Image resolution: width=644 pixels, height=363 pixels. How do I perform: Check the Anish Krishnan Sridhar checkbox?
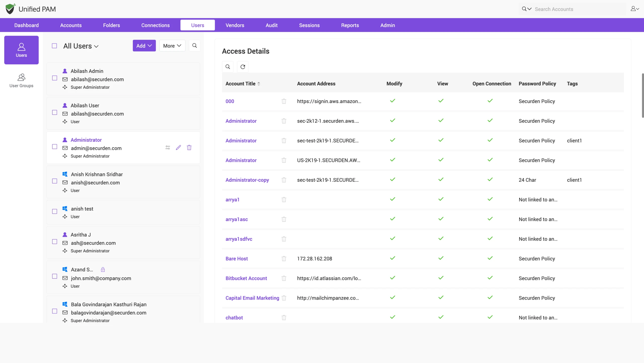(55, 181)
